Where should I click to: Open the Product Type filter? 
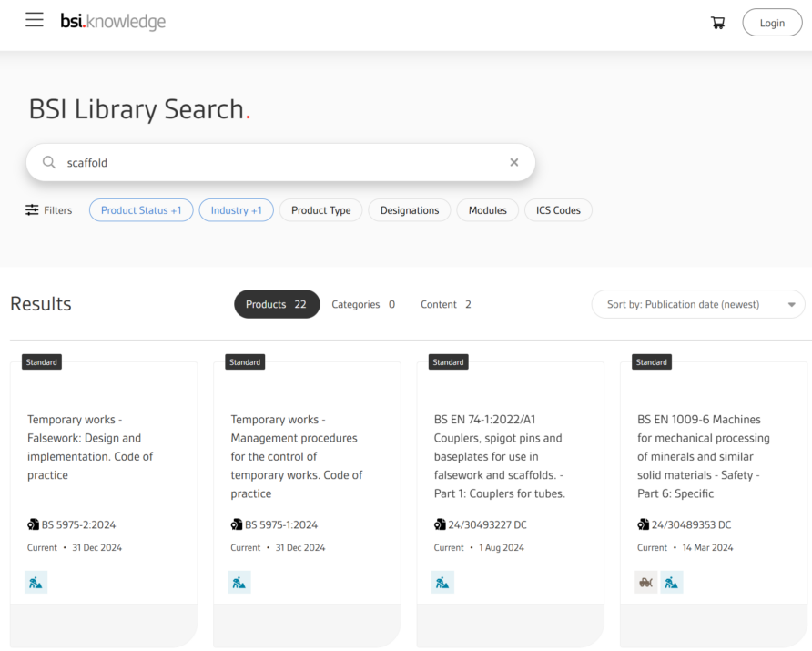[x=321, y=210]
